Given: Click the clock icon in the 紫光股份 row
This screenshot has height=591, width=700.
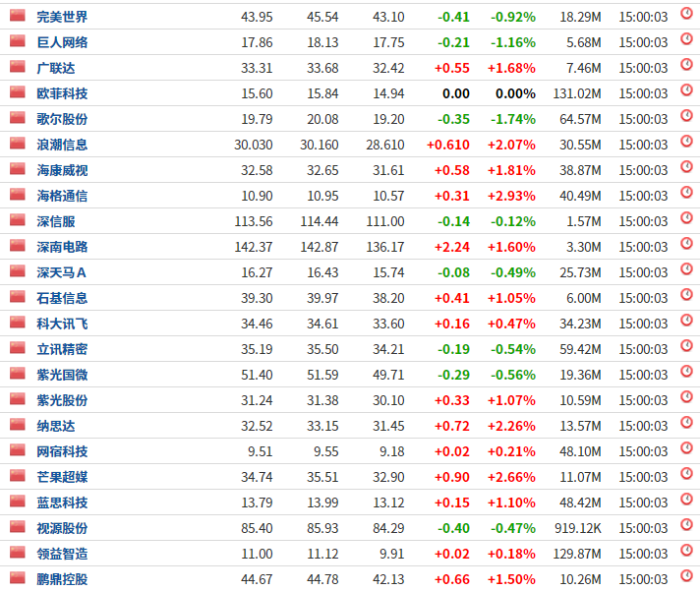Looking at the screenshot, I should 686,397.
